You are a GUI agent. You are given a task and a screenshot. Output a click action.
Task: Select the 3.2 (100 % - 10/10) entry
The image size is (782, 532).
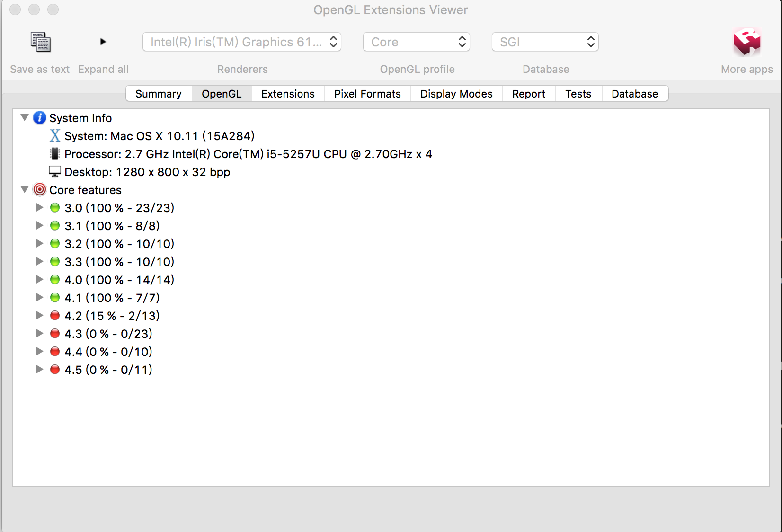(x=119, y=244)
